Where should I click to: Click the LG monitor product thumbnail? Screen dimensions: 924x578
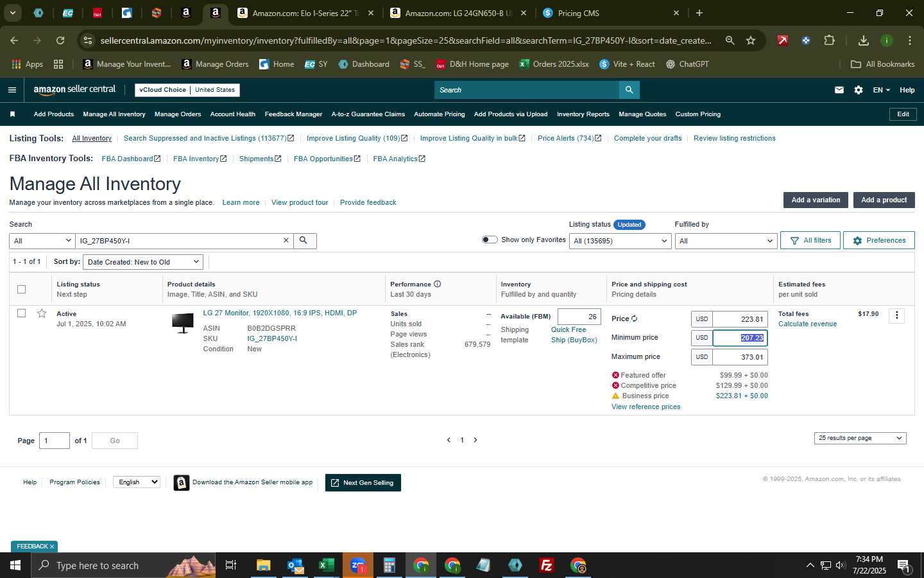(x=183, y=322)
